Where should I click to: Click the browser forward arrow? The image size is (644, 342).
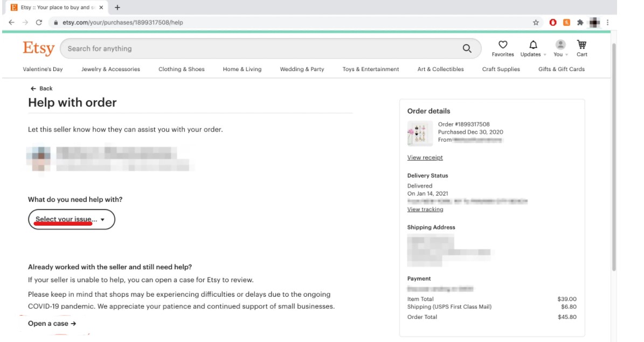click(x=25, y=23)
